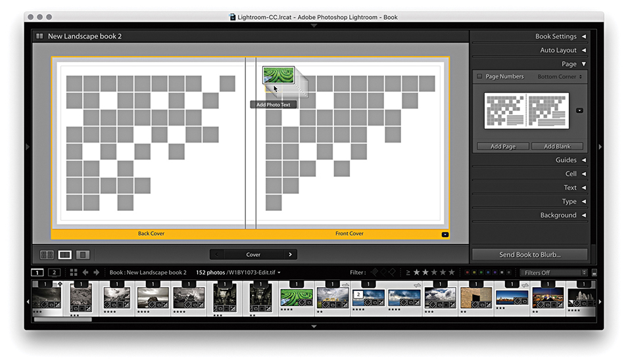Viewport: 628px width, 364px height.
Task: Filter by unflagged photos icon
Action: 383,273
